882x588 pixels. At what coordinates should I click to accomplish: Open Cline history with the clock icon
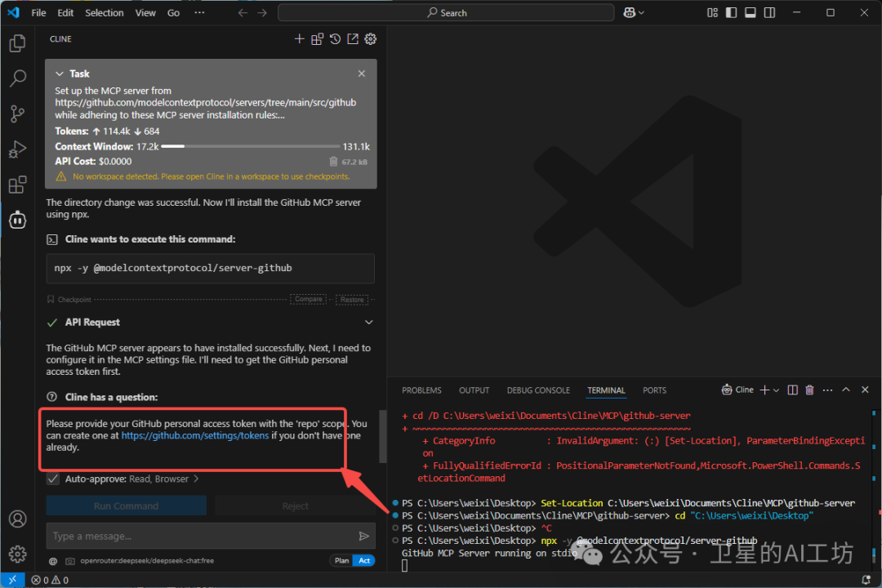[335, 39]
